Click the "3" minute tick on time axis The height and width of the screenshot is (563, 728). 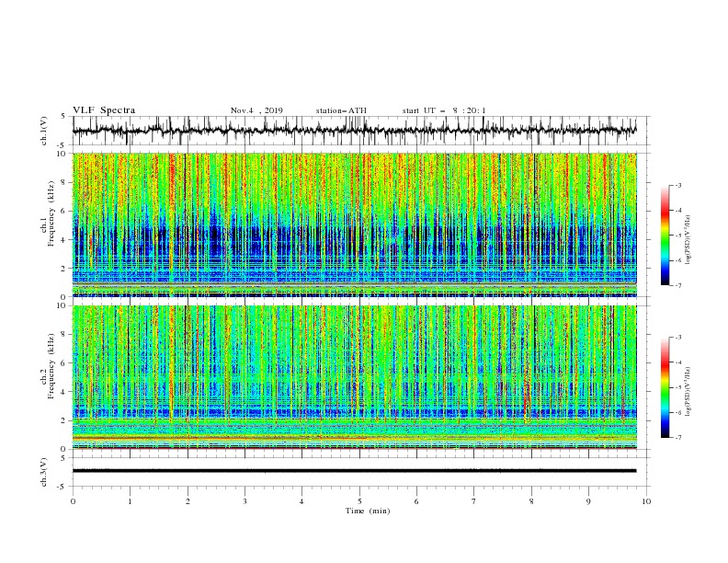(245, 501)
